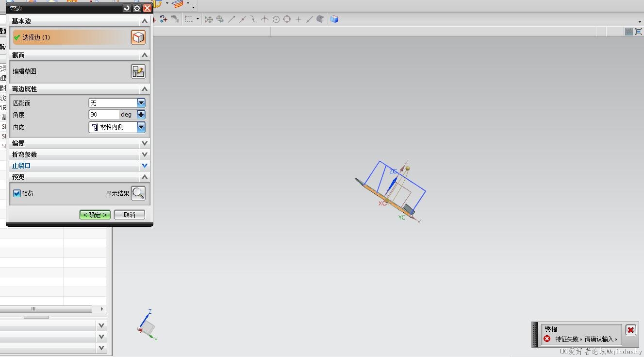Enable the end point snap icon
Screen dimensions: 644x357
pyautogui.click(x=231, y=19)
